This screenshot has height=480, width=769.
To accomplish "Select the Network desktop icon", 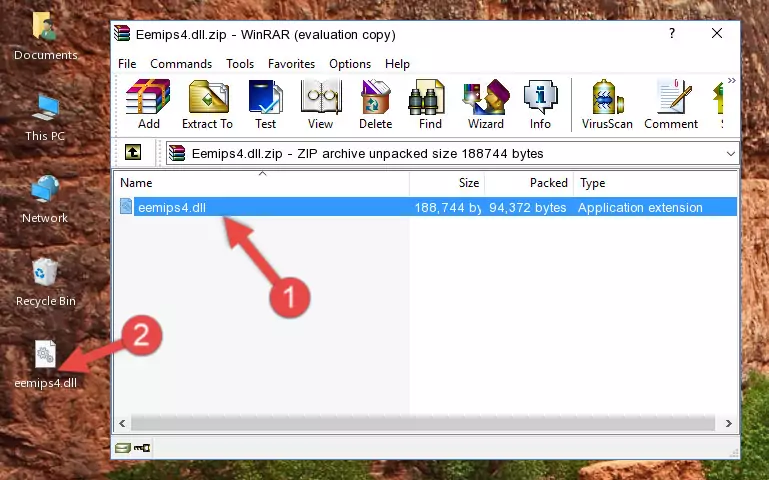I will point(45,200).
